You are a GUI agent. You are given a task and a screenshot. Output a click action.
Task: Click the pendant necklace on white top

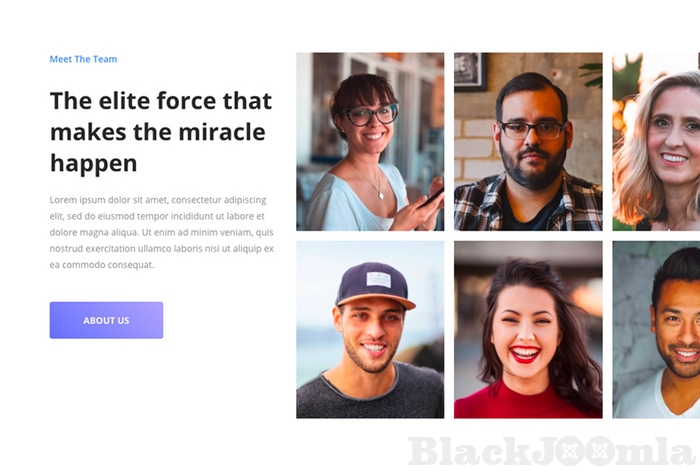point(380,195)
